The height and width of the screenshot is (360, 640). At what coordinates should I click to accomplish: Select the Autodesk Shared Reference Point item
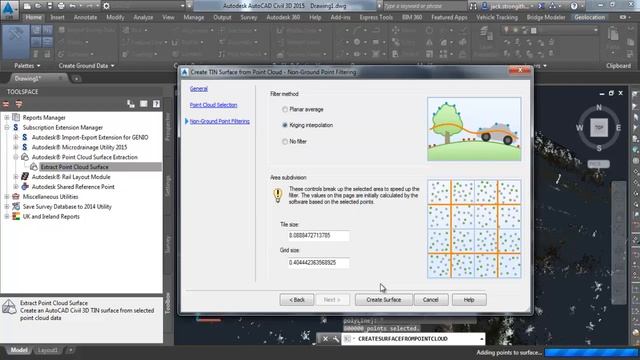tap(73, 187)
